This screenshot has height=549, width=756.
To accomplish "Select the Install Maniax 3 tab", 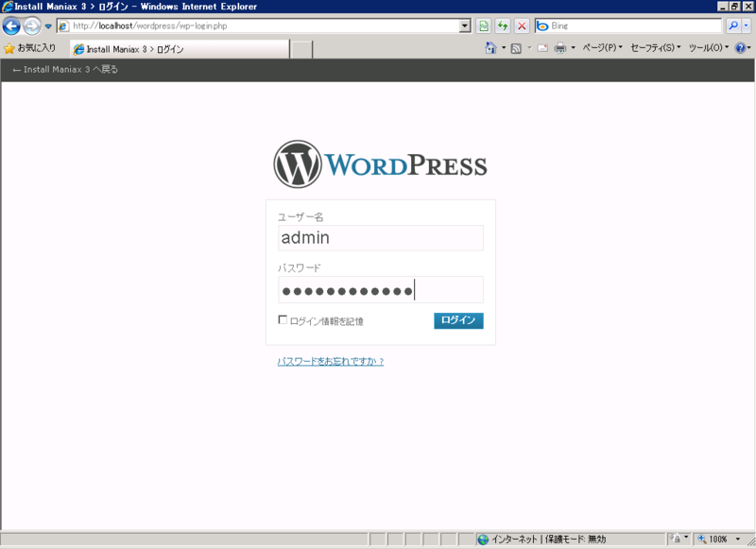I will 180,49.
